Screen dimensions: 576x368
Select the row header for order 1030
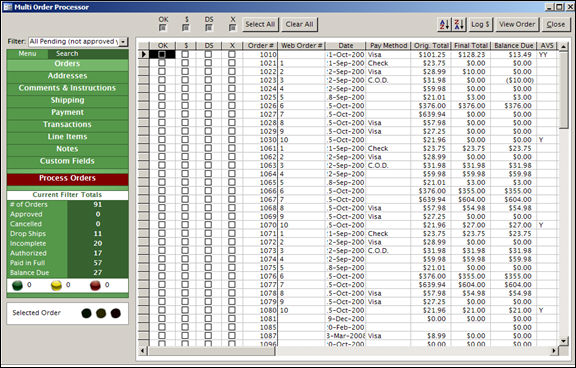coord(144,140)
